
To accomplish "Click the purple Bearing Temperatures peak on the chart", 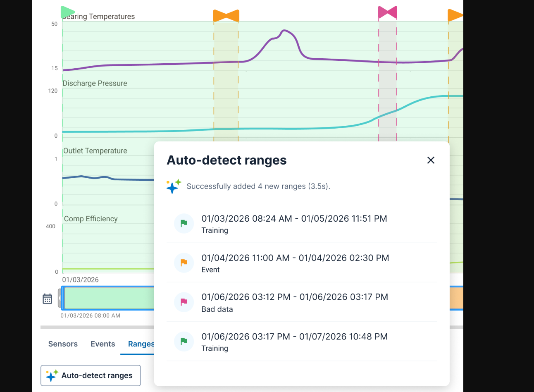I will coord(284,31).
